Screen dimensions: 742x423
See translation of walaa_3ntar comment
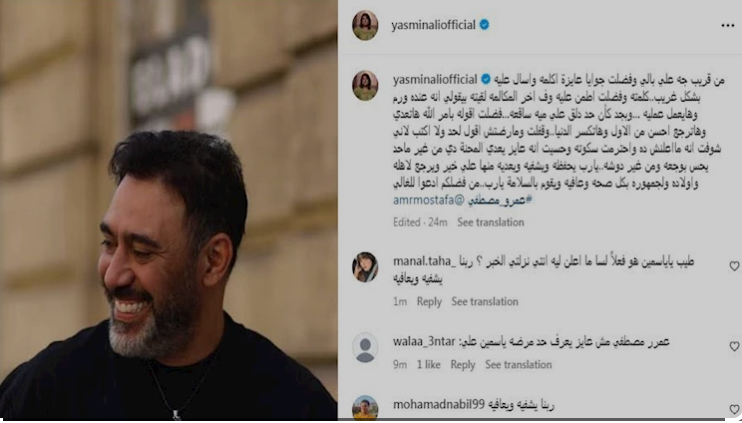[518, 364]
